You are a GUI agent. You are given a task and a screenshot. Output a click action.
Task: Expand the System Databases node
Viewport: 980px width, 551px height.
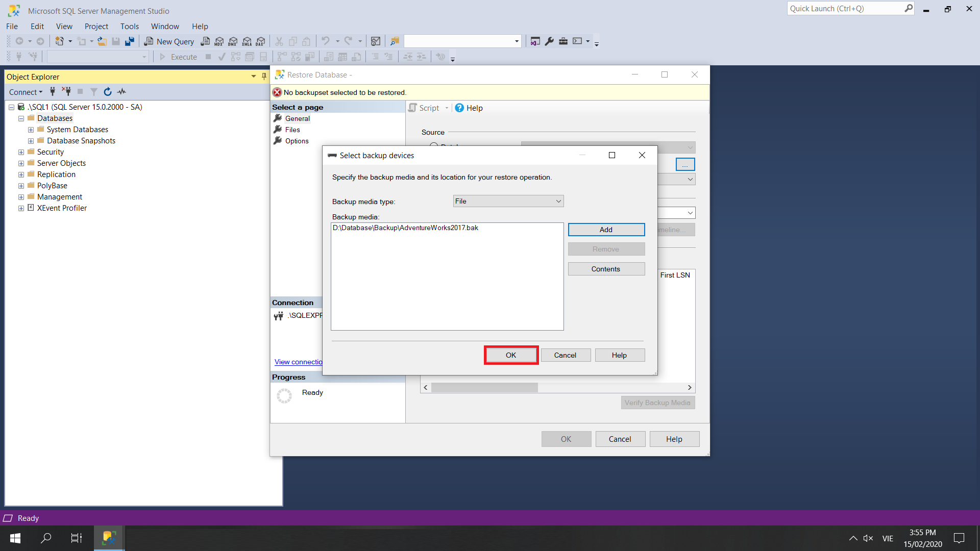(31, 129)
